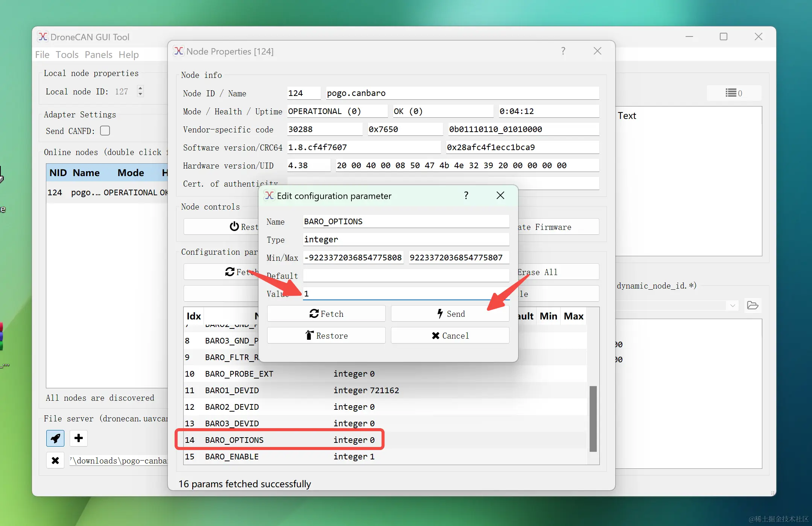812x526 pixels.
Task: Open the File menu
Action: pyautogui.click(x=42, y=55)
